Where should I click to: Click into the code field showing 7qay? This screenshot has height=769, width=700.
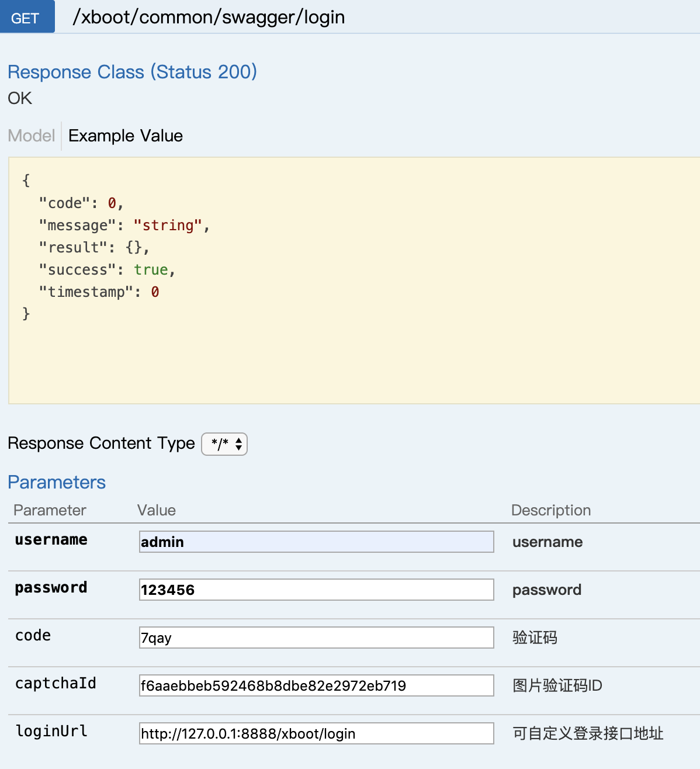tap(316, 638)
